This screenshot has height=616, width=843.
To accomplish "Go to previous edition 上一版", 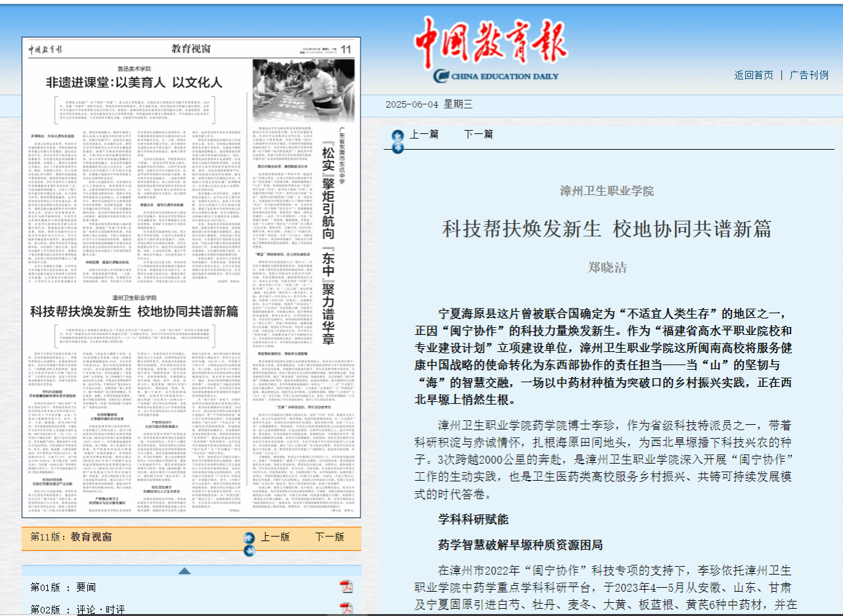I will 275,537.
